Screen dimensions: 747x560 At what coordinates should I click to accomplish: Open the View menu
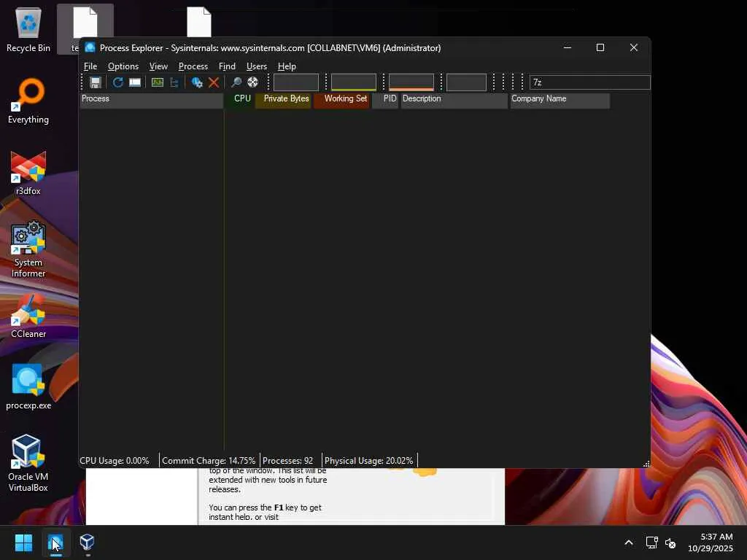158,66
